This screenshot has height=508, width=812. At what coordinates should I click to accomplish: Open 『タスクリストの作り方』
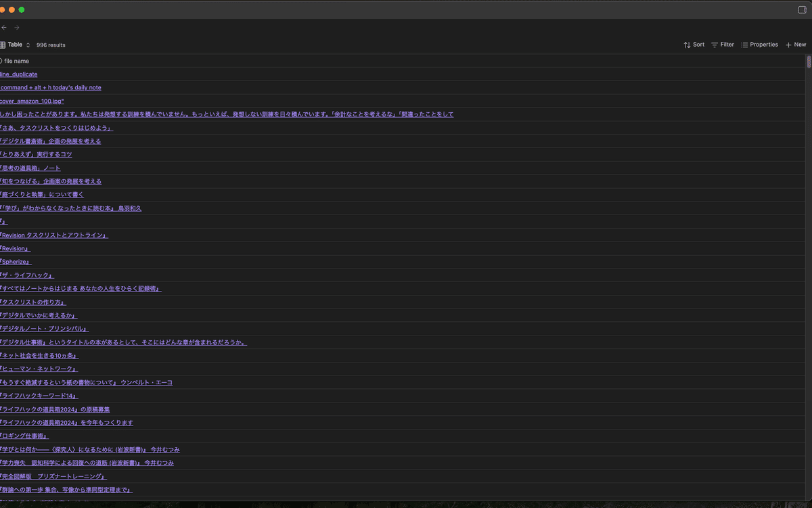[x=33, y=302]
